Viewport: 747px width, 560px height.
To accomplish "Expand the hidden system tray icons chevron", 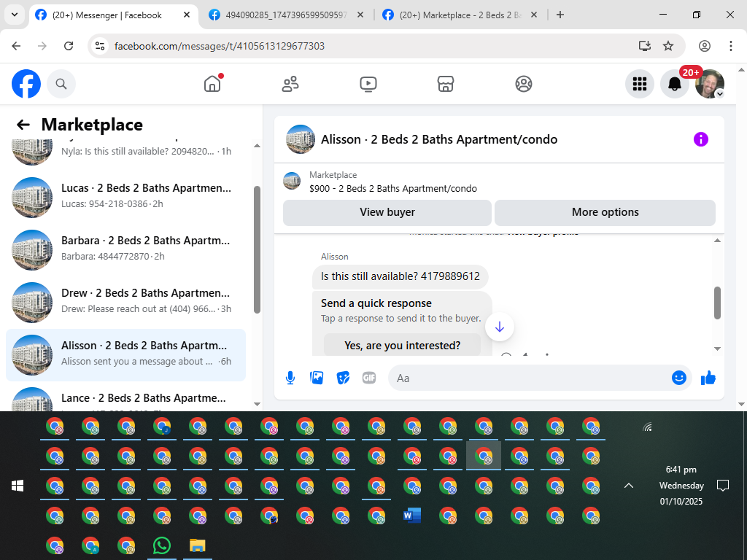I will (x=629, y=486).
